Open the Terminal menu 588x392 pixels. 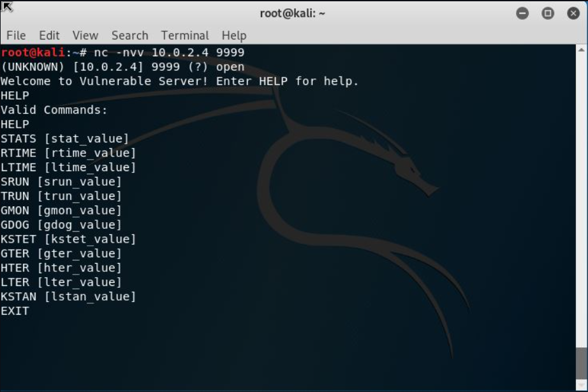click(185, 36)
